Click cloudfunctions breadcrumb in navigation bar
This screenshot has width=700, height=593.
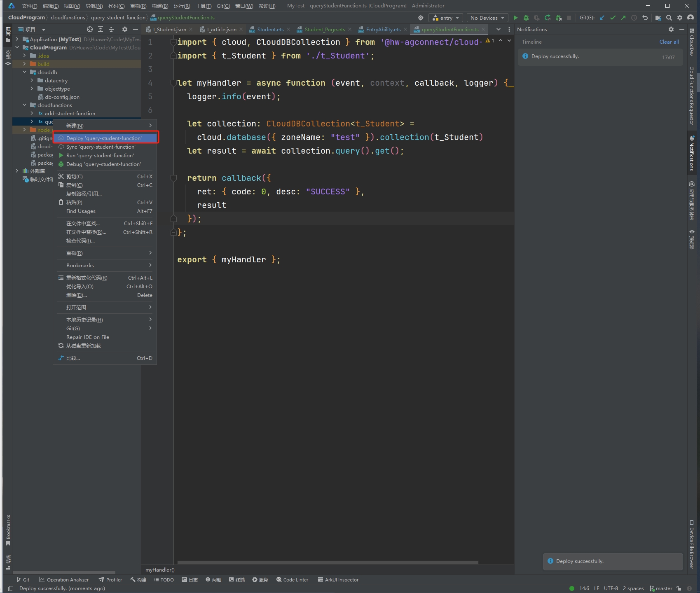[68, 17]
